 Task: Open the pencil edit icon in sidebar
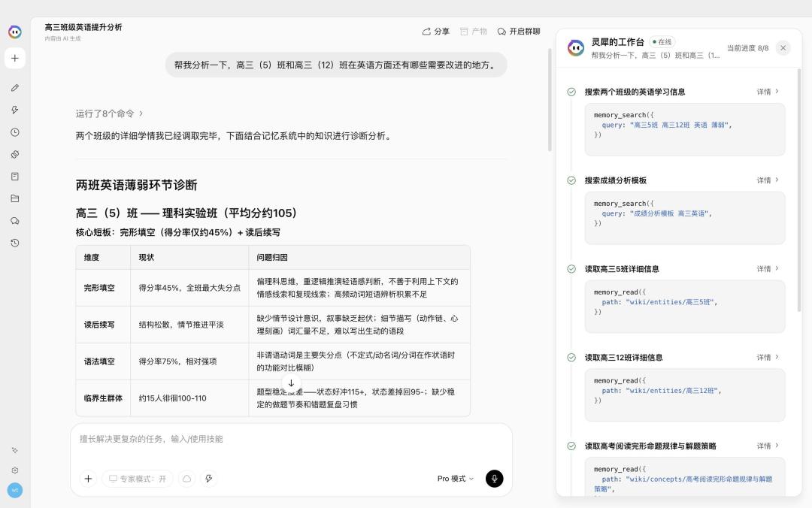click(15, 88)
